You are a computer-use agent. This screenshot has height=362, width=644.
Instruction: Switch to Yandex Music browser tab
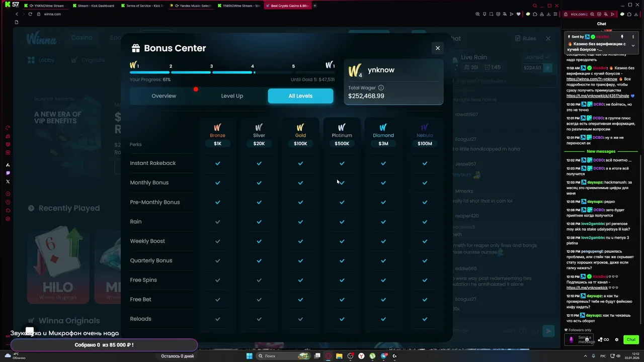[x=190, y=6]
